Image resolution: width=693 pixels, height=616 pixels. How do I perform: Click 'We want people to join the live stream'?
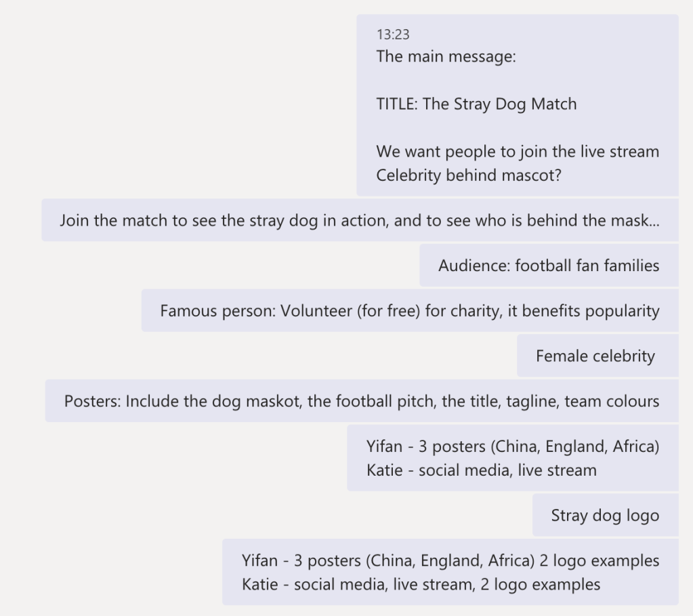click(x=517, y=152)
